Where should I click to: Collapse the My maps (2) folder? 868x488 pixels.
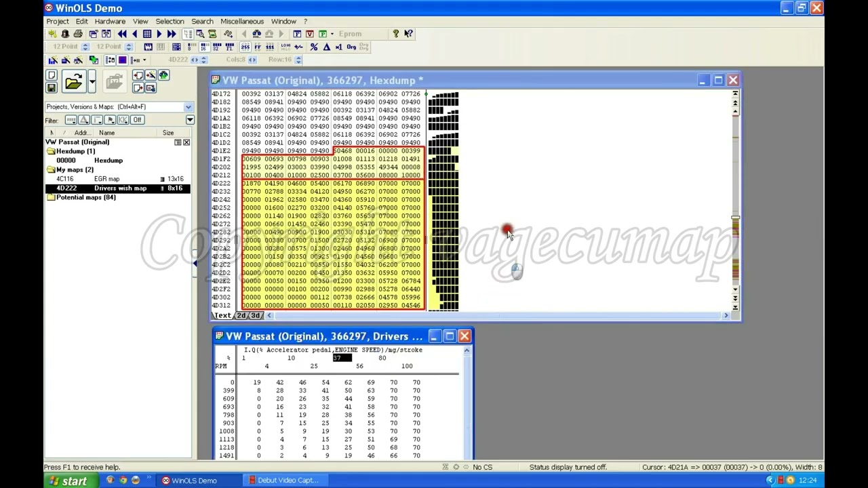(51, 169)
